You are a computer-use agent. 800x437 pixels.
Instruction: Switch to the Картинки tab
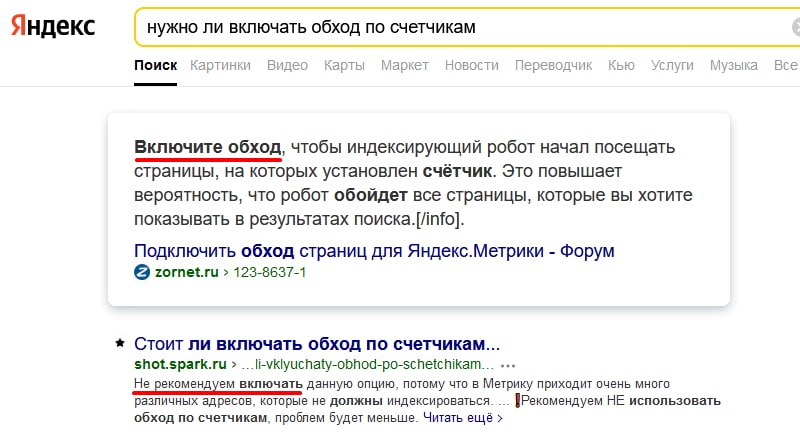(x=220, y=66)
